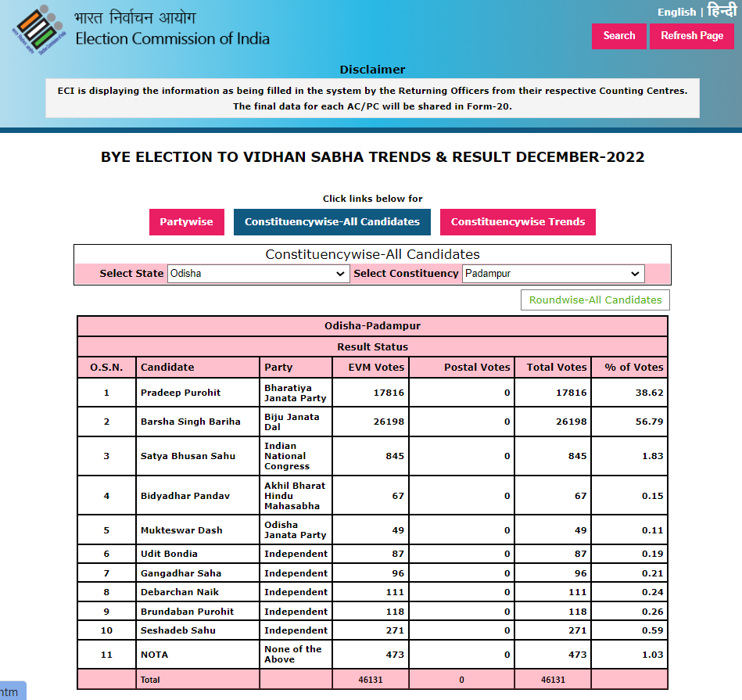The image size is (742, 700).
Task: Click the Postal Votes column header
Action: 476,368
